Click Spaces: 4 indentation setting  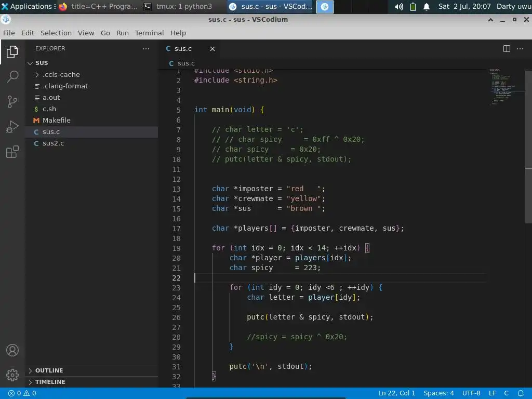click(438, 393)
